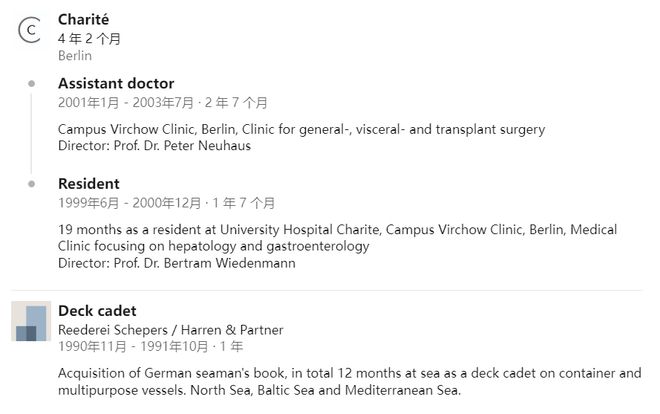Click the timeline dot beside Assistant doctor

(32, 84)
